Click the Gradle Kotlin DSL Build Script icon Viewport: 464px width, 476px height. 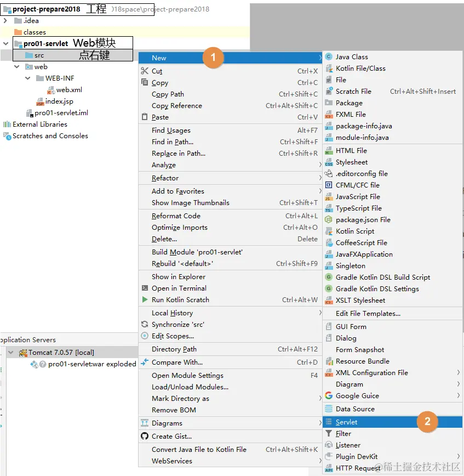click(329, 277)
